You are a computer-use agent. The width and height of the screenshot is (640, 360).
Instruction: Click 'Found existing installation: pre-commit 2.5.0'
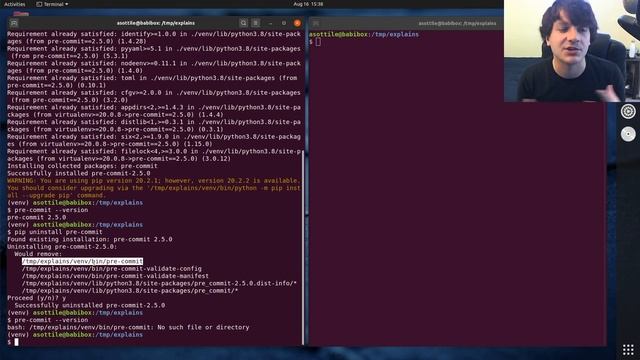coord(90,239)
